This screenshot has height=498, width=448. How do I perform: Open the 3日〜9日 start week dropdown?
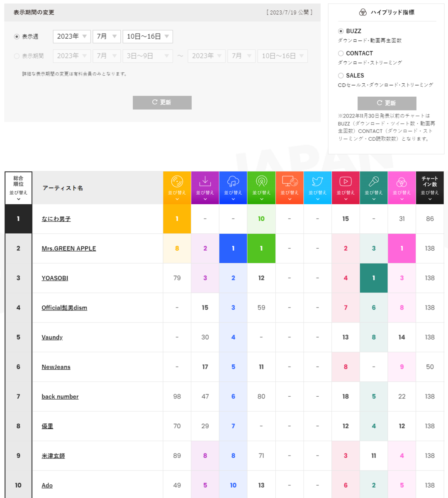point(148,56)
